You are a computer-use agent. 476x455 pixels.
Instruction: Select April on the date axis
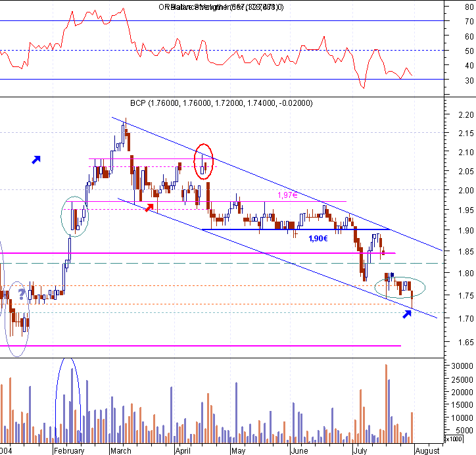[183, 451]
